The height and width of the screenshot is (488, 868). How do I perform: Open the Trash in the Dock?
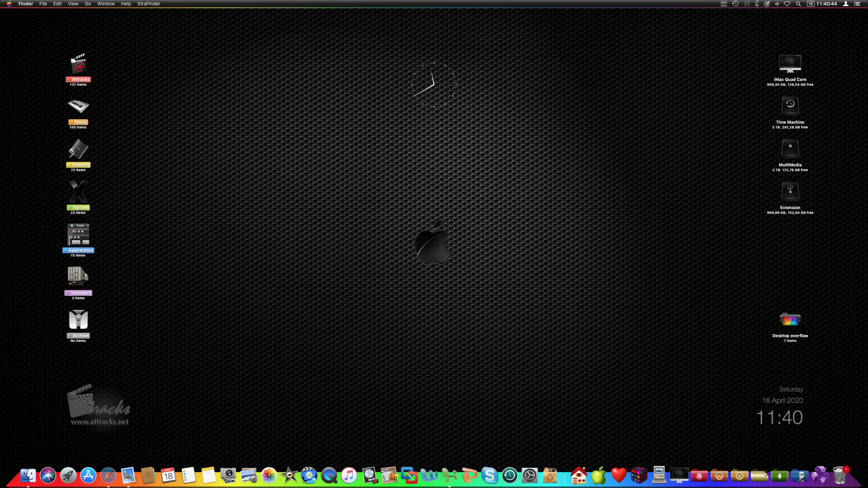pos(840,475)
